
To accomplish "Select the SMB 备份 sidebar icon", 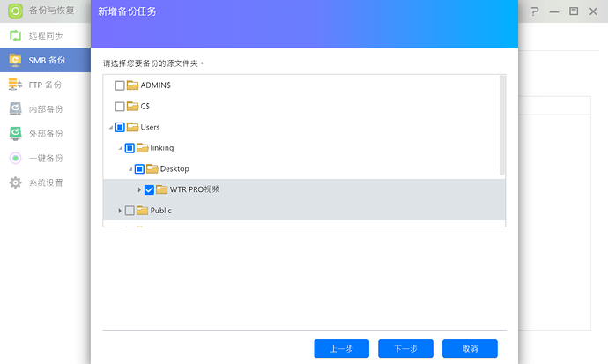I will tap(15, 61).
